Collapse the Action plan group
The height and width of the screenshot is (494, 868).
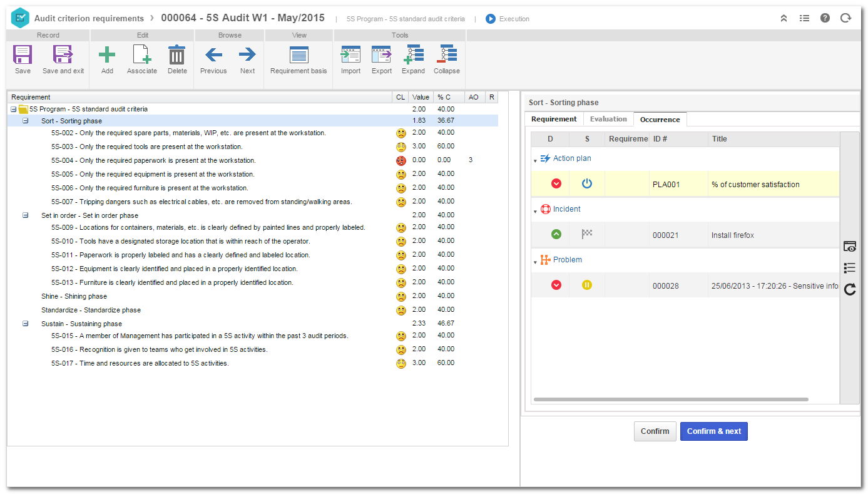(x=535, y=160)
